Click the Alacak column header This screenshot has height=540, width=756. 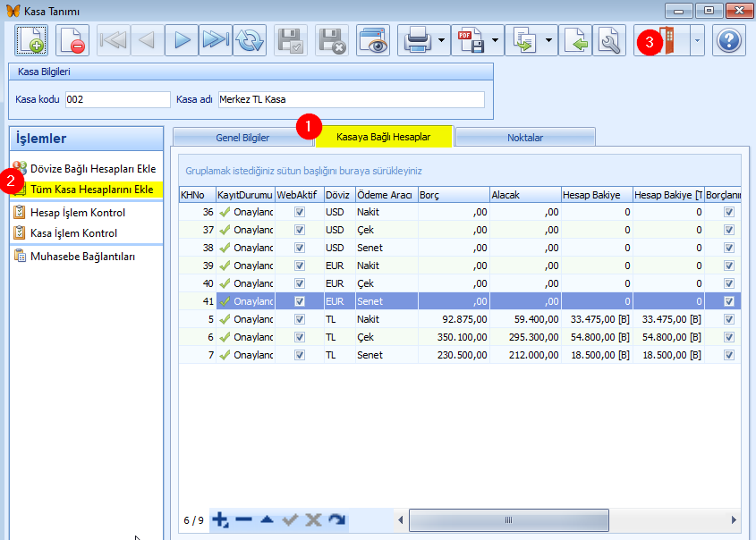[525, 195]
